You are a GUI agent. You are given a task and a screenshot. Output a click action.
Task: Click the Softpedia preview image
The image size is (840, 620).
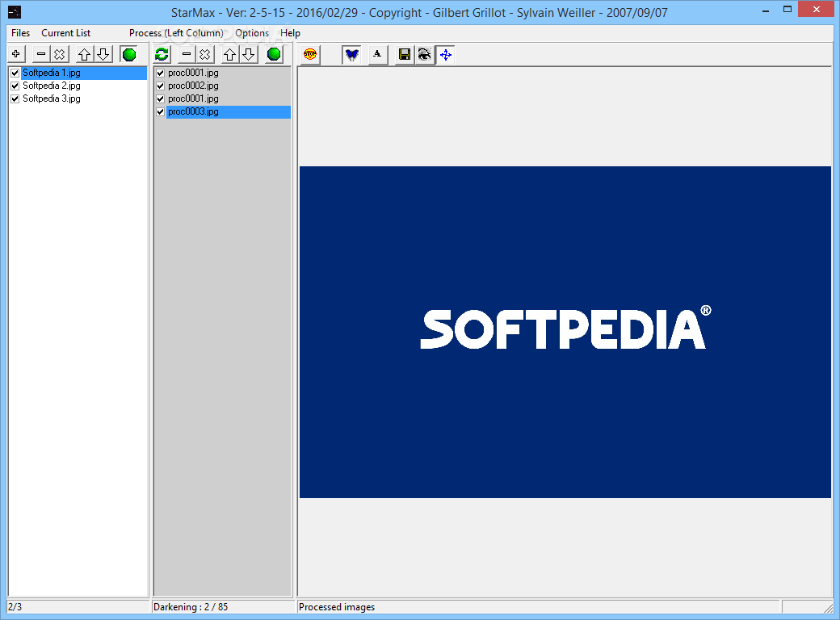tap(565, 332)
